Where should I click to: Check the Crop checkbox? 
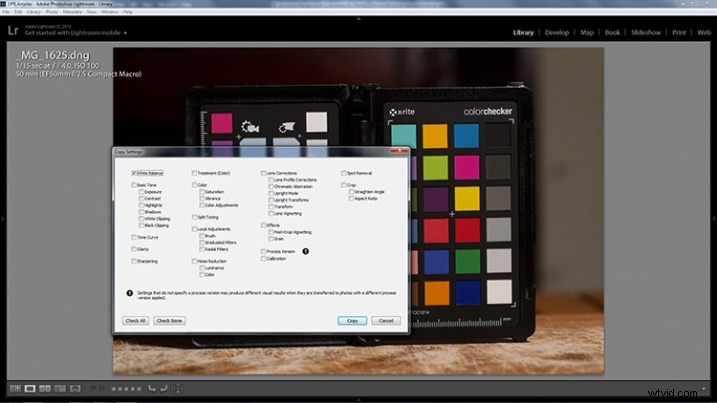click(343, 185)
